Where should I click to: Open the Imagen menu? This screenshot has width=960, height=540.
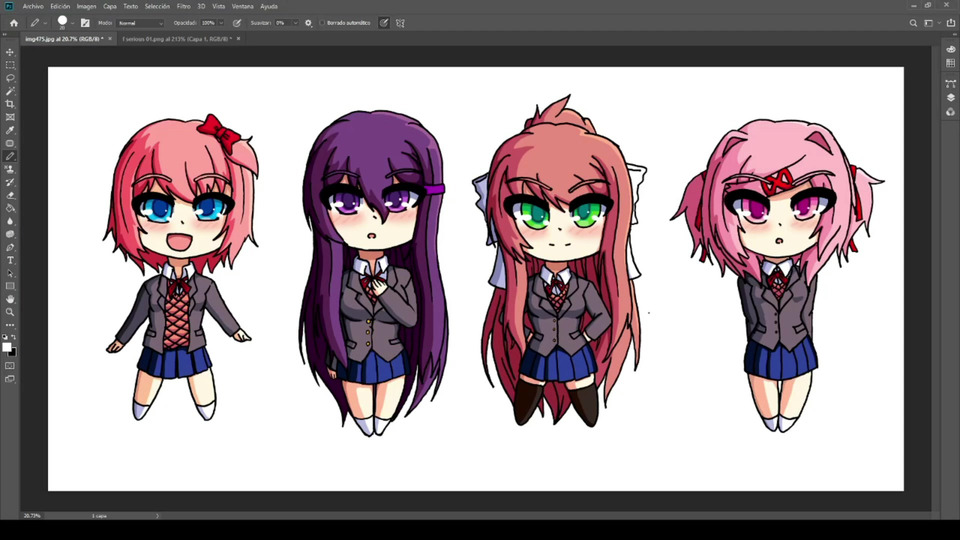86,6
